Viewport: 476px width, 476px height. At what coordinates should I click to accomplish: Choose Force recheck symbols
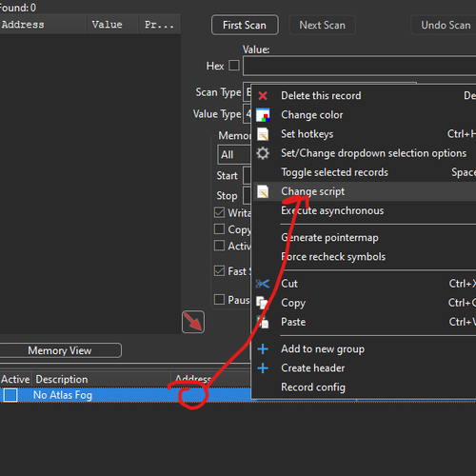(365, 257)
